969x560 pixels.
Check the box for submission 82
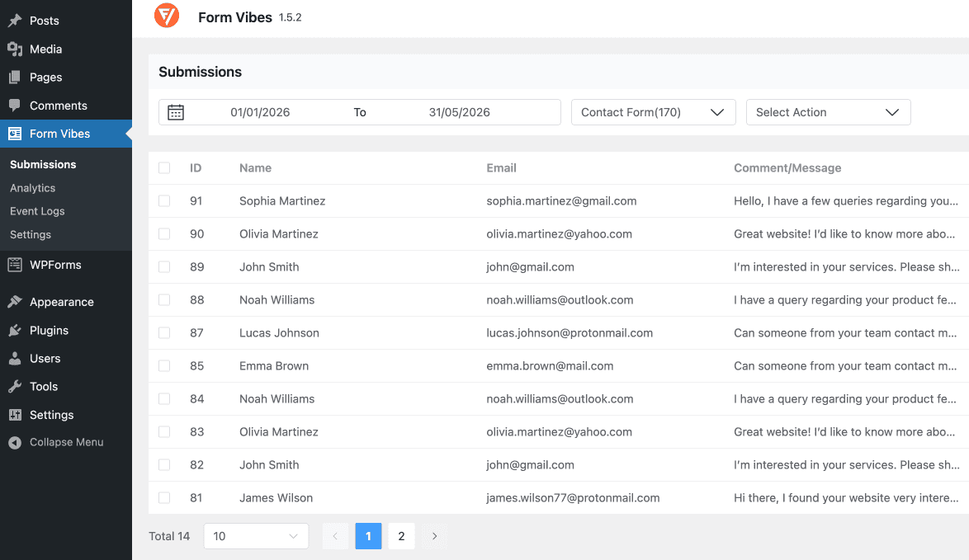click(163, 465)
